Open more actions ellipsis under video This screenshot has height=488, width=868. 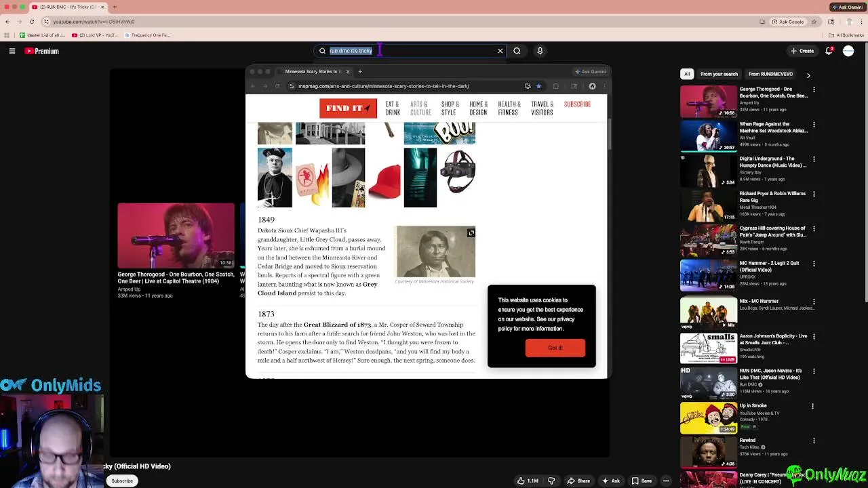666,481
